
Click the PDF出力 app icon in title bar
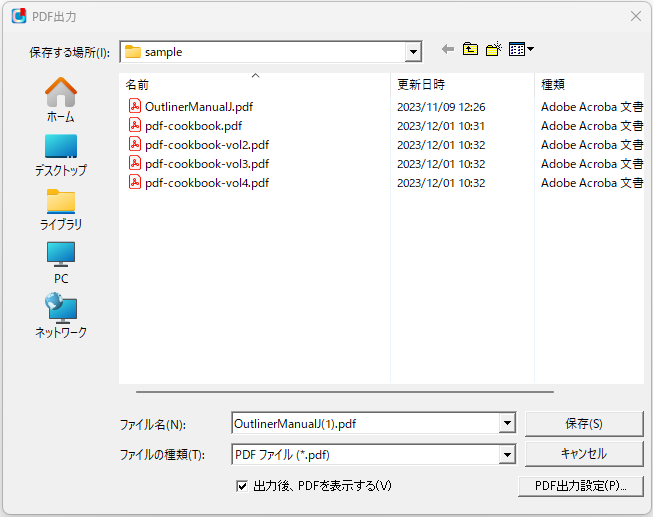(x=19, y=16)
